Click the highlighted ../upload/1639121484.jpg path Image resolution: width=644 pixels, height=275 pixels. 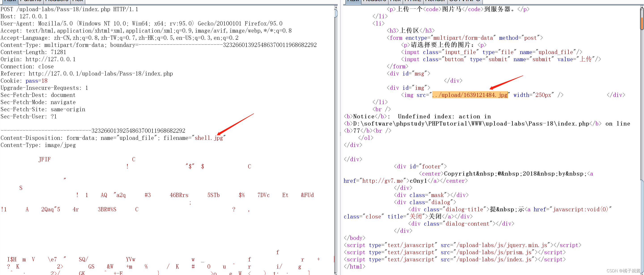470,95
